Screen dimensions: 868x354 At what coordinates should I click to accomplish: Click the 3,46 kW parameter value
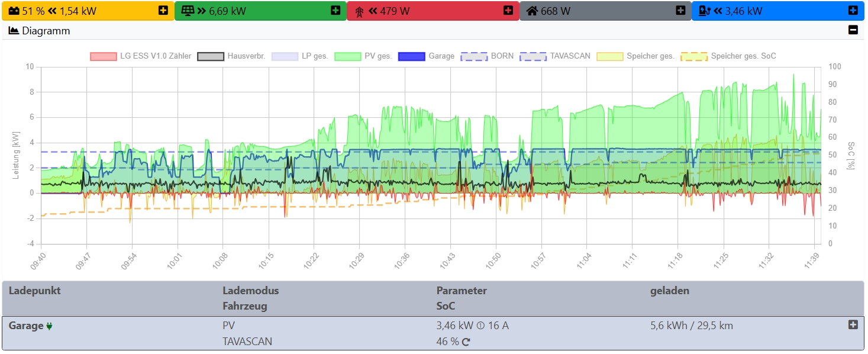point(454,326)
